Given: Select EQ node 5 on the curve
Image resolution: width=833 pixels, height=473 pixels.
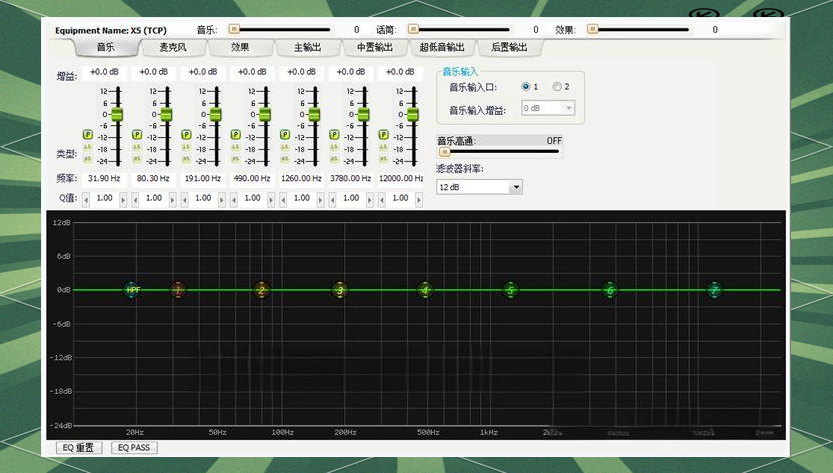Looking at the screenshot, I should 510,290.
